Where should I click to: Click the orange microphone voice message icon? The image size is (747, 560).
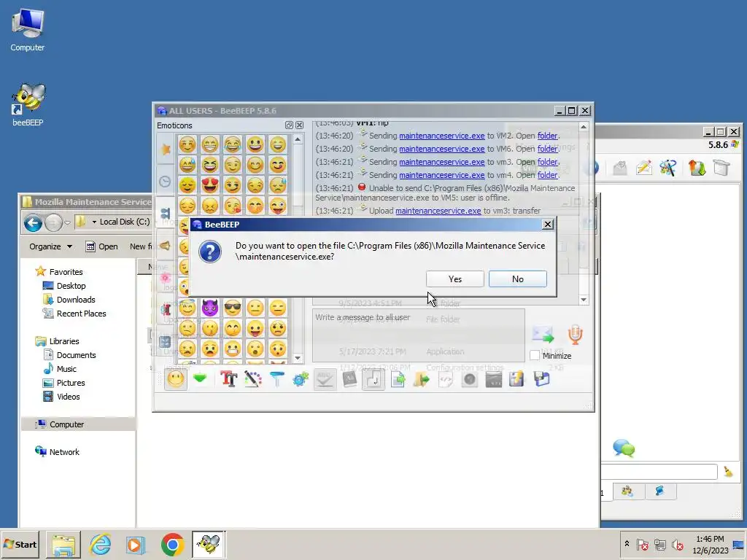coord(575,334)
